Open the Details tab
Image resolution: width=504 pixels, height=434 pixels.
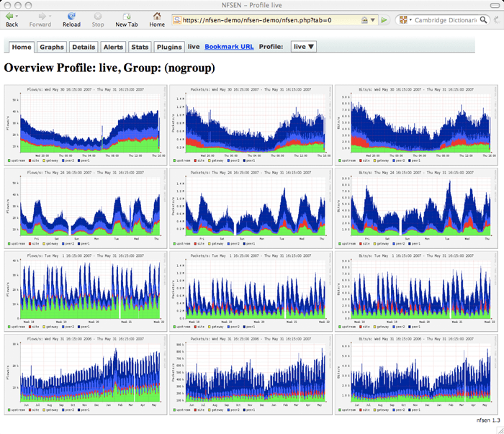tap(84, 47)
